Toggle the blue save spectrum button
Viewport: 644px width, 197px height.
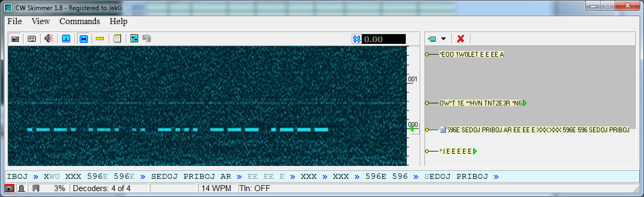(x=84, y=39)
